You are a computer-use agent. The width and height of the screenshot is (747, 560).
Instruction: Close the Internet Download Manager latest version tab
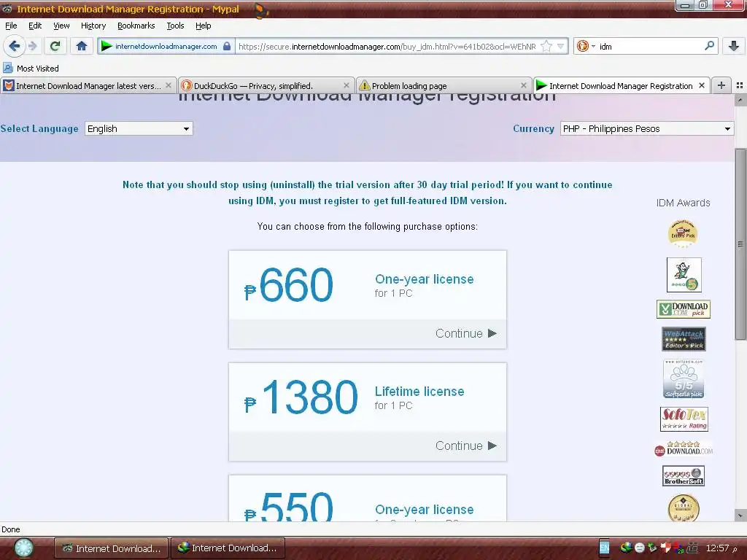tap(169, 85)
